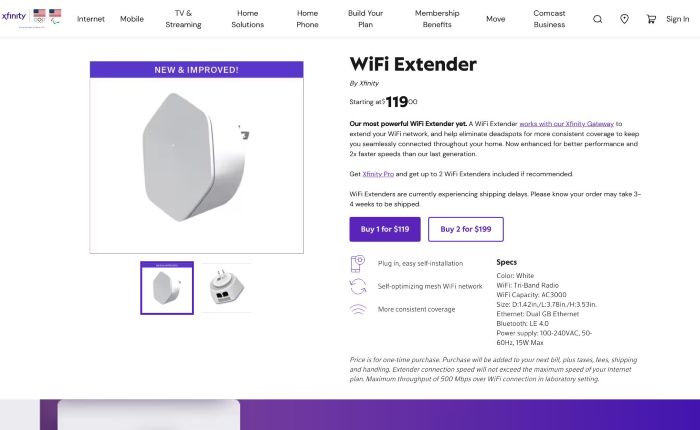Screen dimensions: 700x430
Task: Open "works with our Xfinity Gateway" link
Action: pos(567,123)
